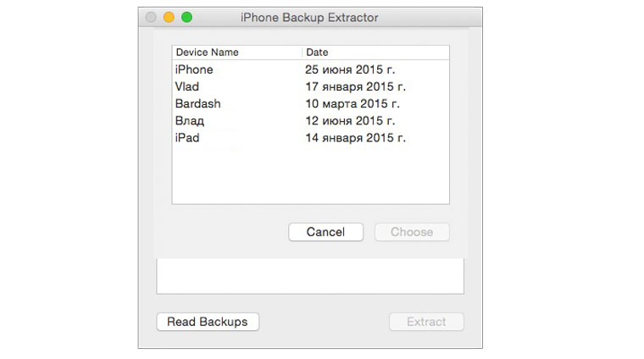Click the Cancel button
The width and height of the screenshot is (644, 359).
tap(325, 232)
